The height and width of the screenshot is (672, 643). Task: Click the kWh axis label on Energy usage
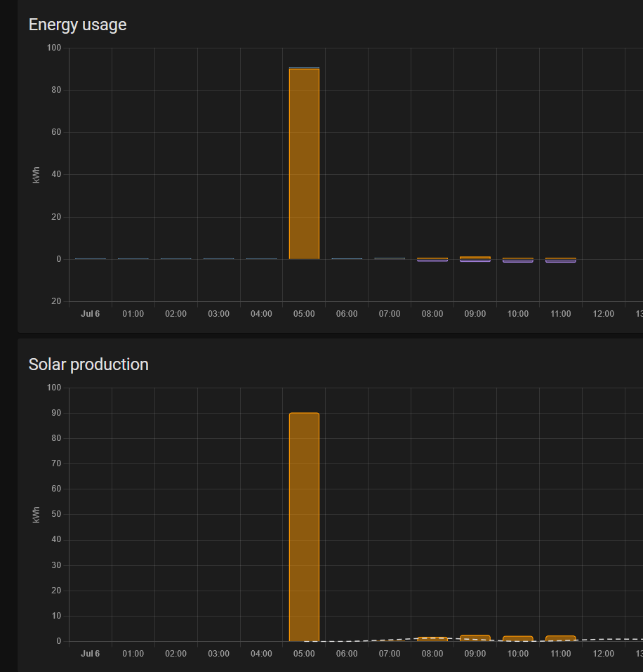click(36, 175)
